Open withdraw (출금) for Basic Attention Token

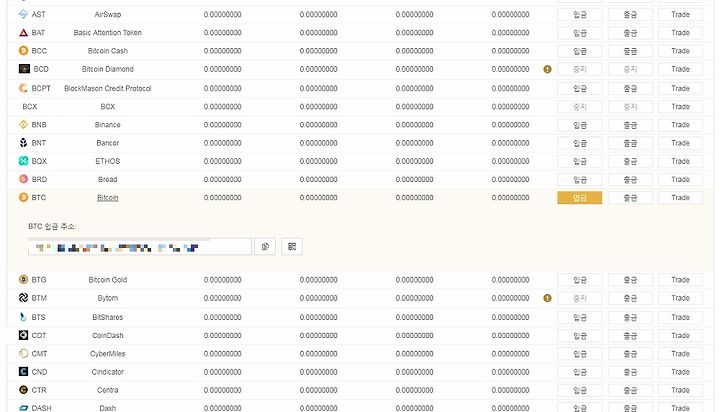[x=630, y=33]
